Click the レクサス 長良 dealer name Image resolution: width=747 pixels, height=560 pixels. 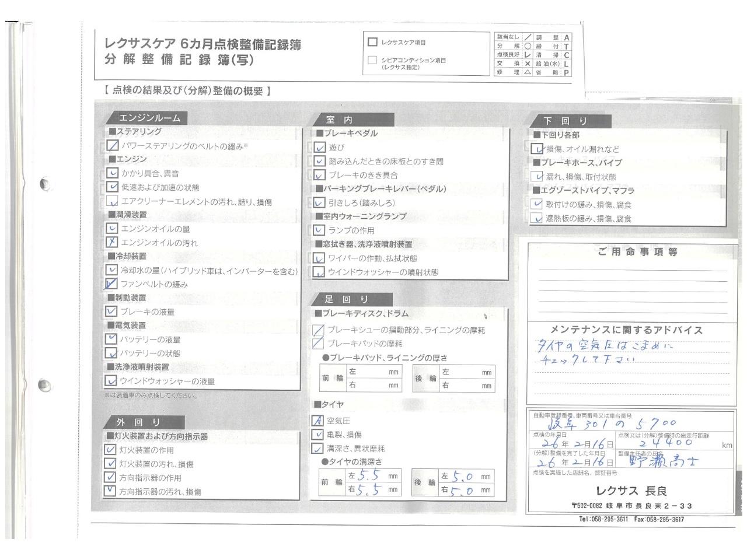click(631, 491)
